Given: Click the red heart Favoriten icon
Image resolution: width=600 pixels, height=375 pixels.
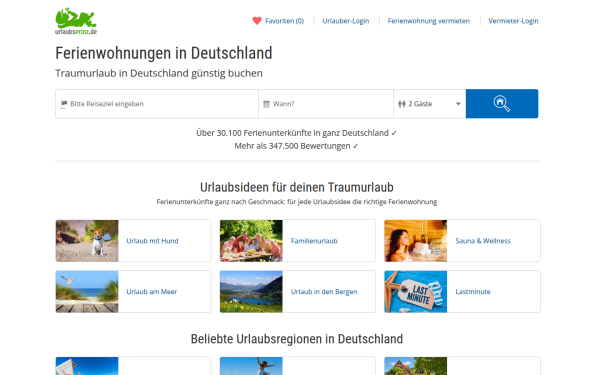Looking at the screenshot, I should [257, 21].
